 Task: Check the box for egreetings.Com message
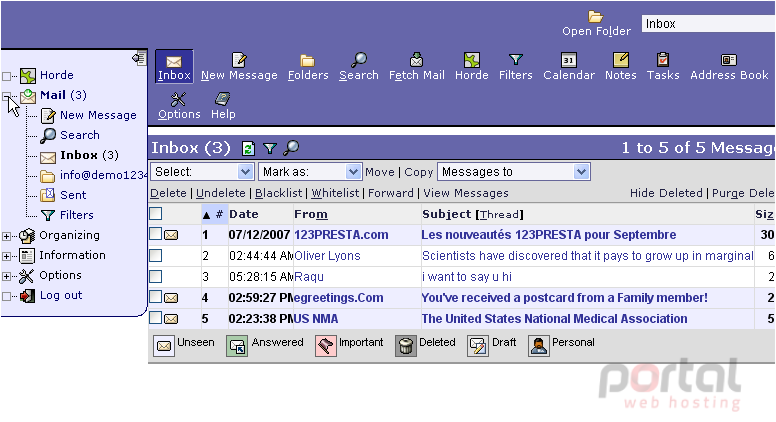click(x=156, y=297)
